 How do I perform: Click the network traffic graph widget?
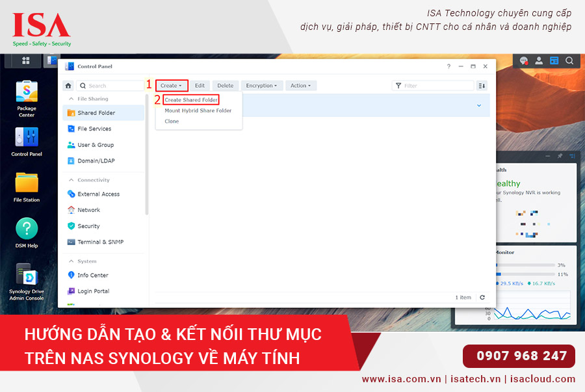532,306
